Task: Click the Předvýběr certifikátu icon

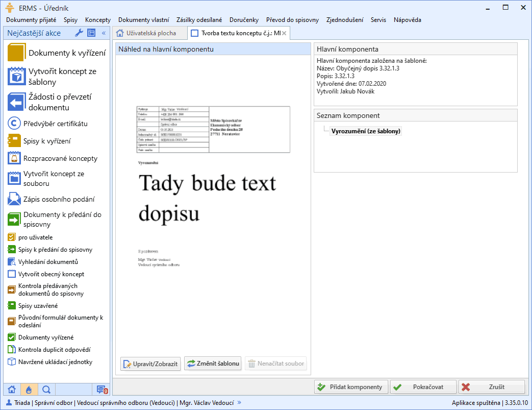Action: 14,124
